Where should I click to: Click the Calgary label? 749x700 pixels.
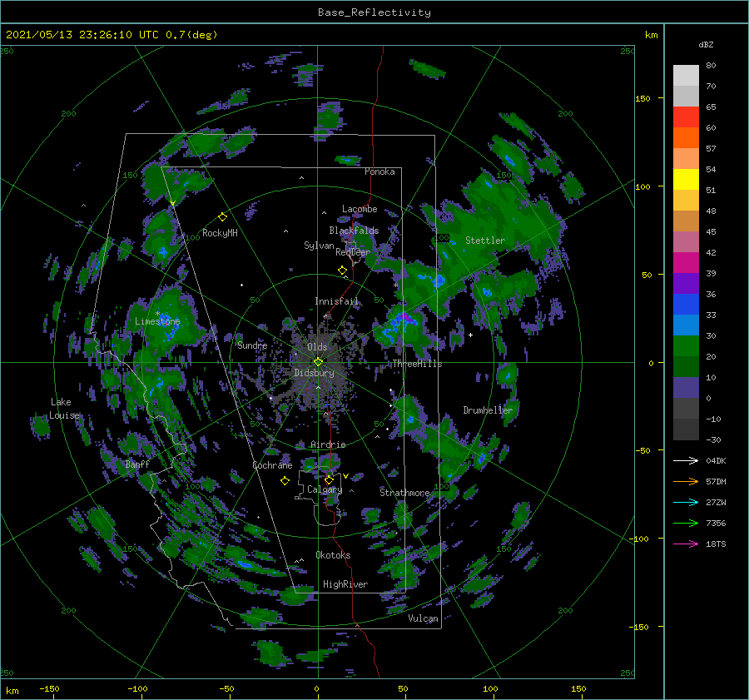(x=325, y=489)
